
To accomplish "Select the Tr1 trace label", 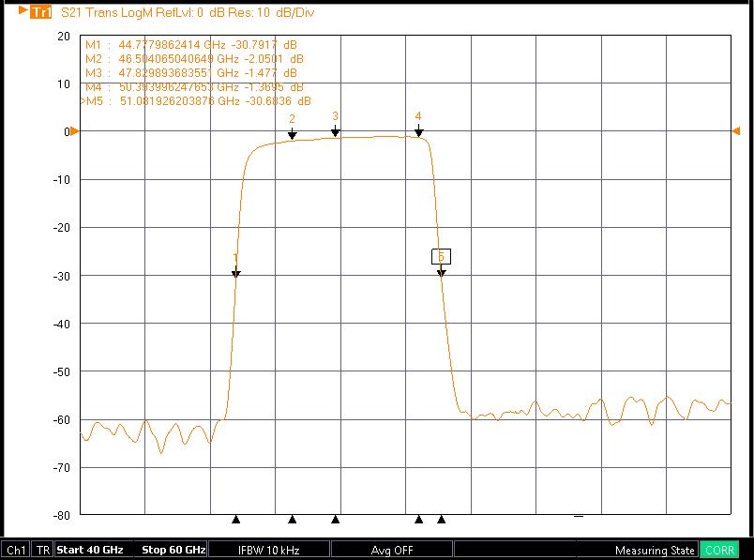I will coord(40,12).
